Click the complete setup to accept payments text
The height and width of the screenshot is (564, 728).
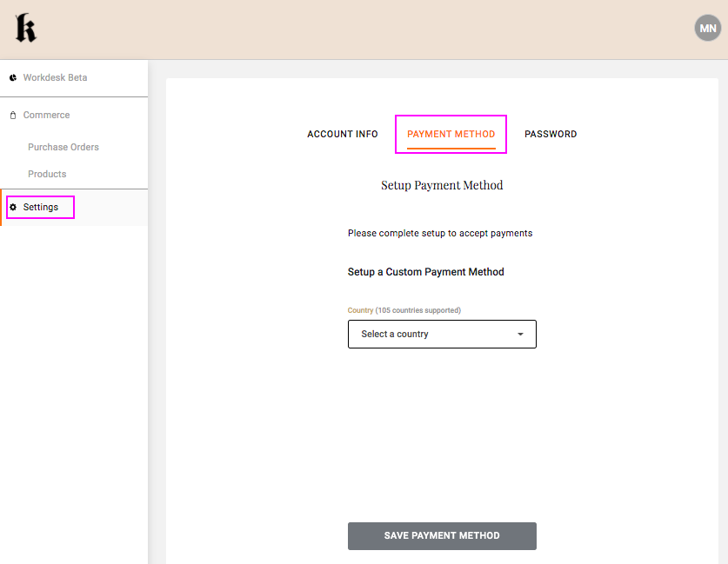point(439,234)
